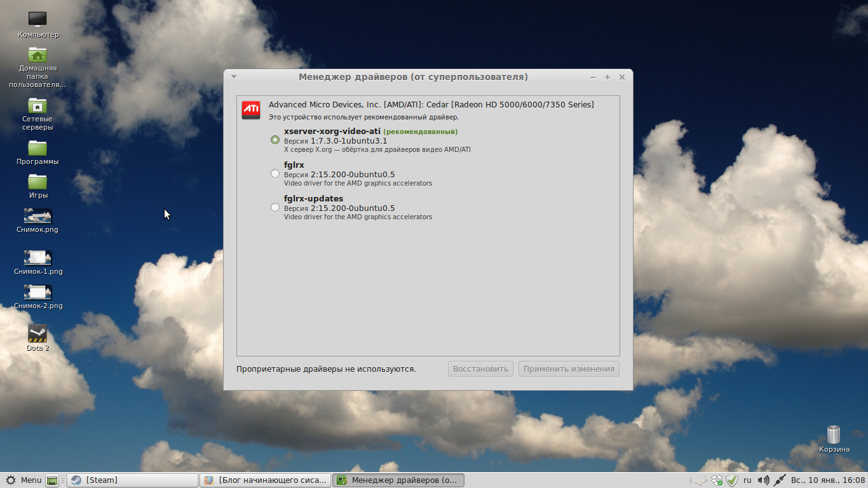The height and width of the screenshot is (488, 868).
Task: Open the ru keyboard layout indicator
Action: [747, 480]
